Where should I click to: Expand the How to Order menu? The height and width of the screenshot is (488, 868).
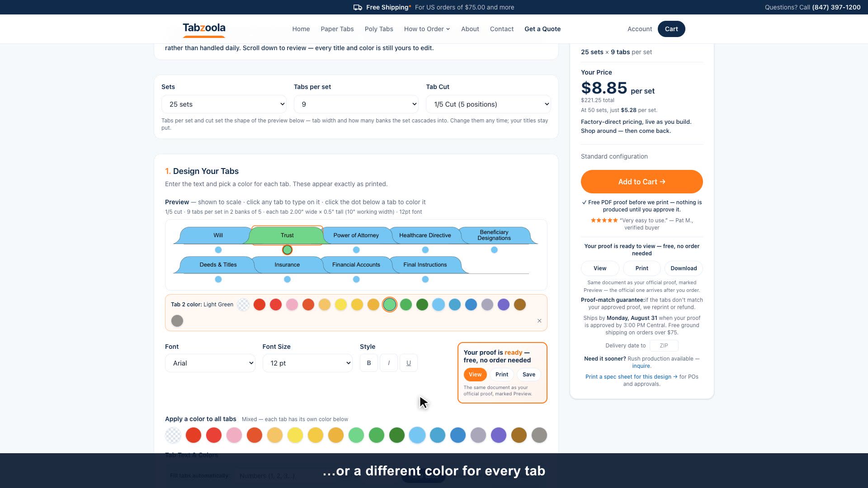427,29
